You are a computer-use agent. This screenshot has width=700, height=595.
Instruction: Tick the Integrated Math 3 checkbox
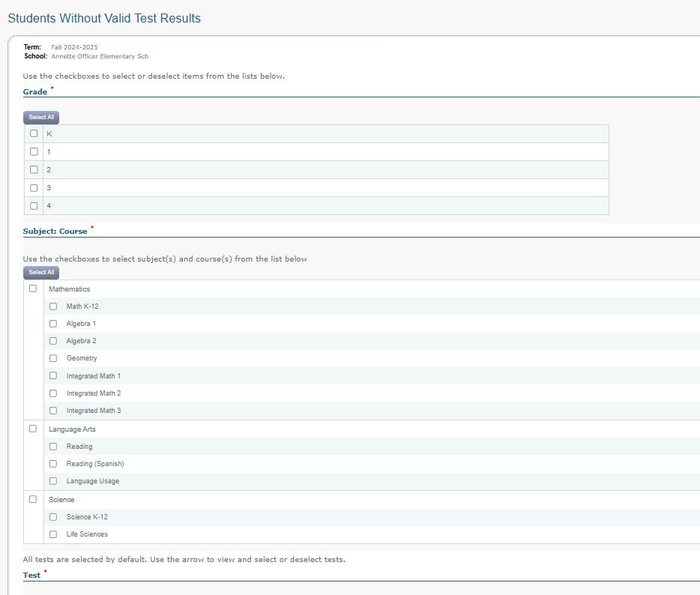tap(53, 411)
